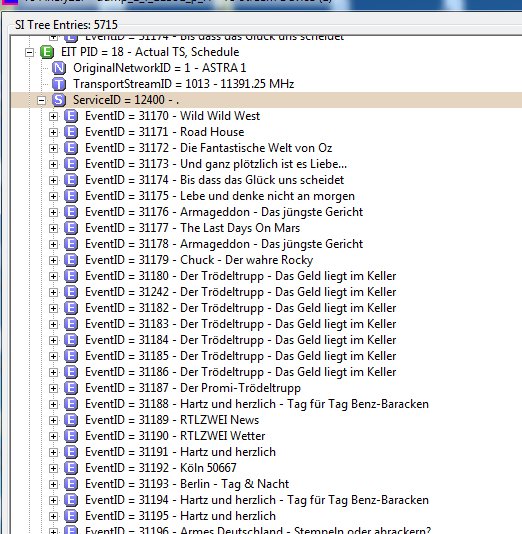This screenshot has width=522, height=534.
Task: Click the E icon for event 31172
Action: point(71,148)
